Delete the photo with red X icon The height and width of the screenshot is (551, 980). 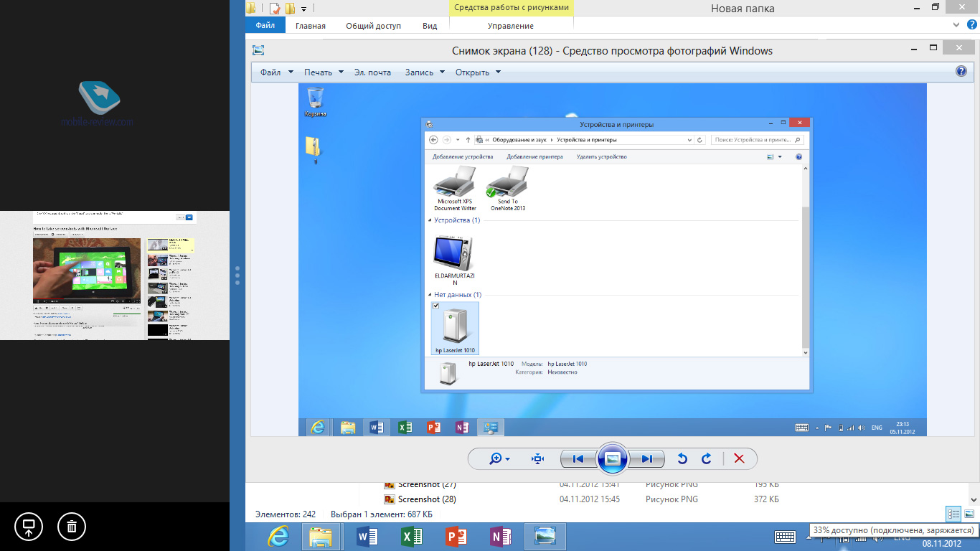pyautogui.click(x=739, y=459)
